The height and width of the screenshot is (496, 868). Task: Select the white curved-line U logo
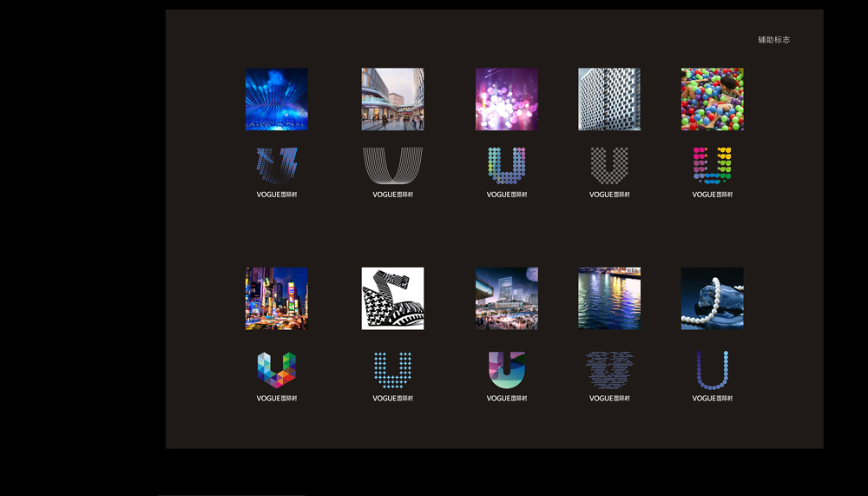392,165
